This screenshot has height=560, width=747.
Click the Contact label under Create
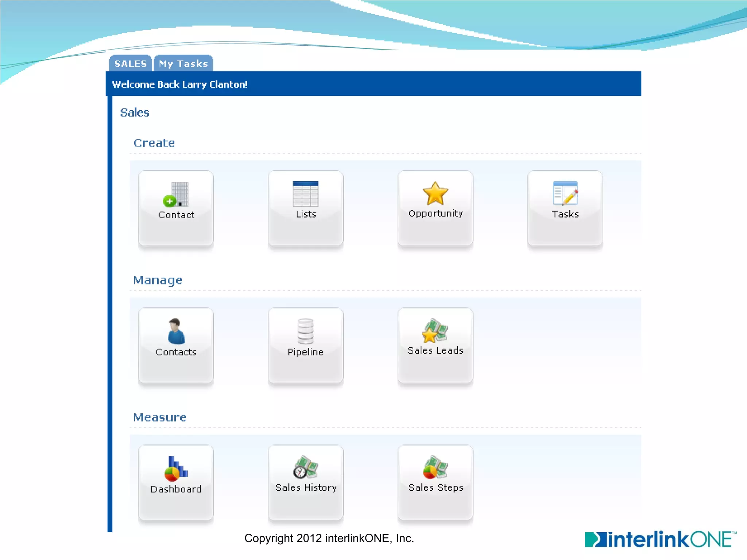point(176,215)
